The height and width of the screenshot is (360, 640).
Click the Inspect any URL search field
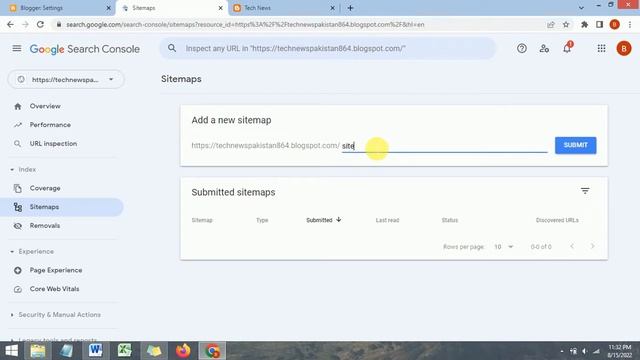[327, 49]
